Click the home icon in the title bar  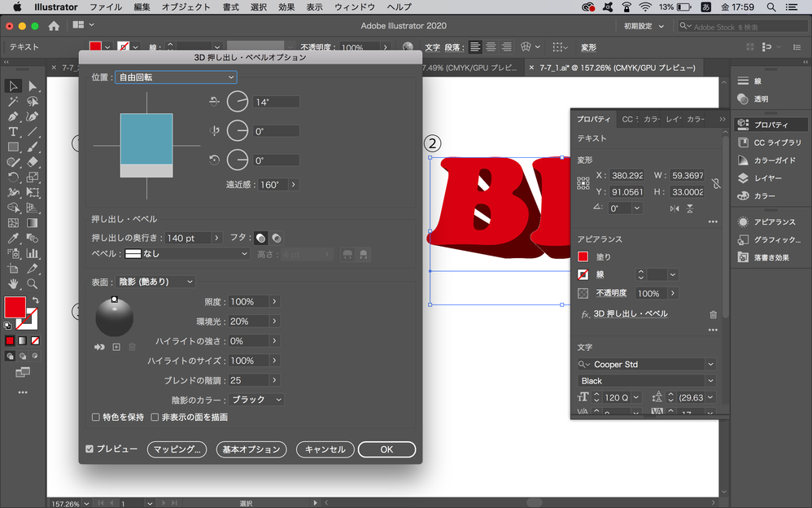(x=53, y=26)
